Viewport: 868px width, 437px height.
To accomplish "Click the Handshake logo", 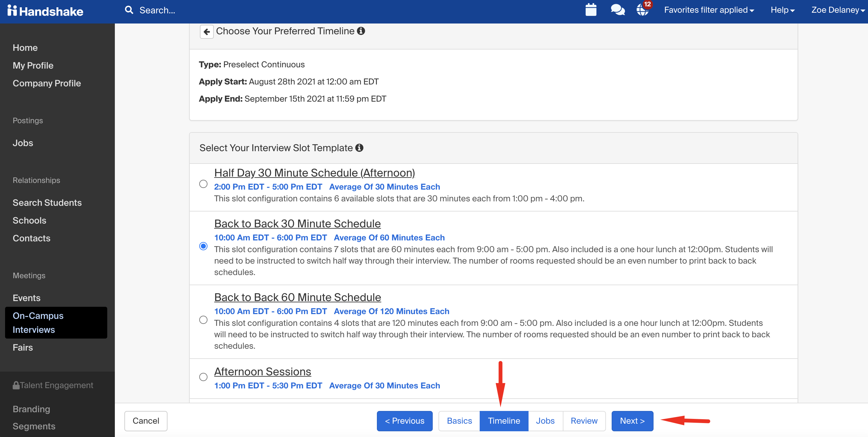I will pos(45,11).
